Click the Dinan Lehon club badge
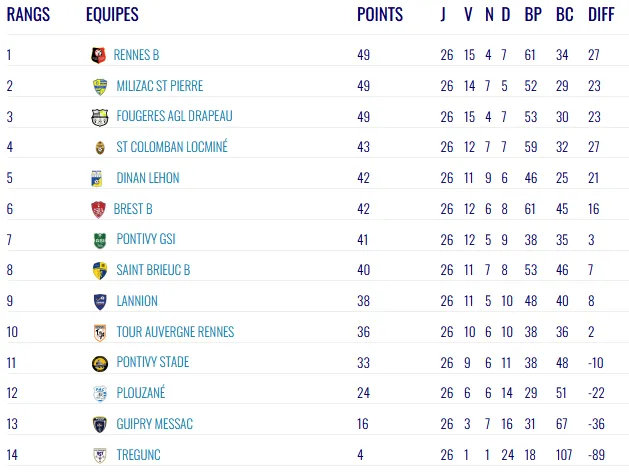The width and height of the screenshot is (629, 475). 97,178
